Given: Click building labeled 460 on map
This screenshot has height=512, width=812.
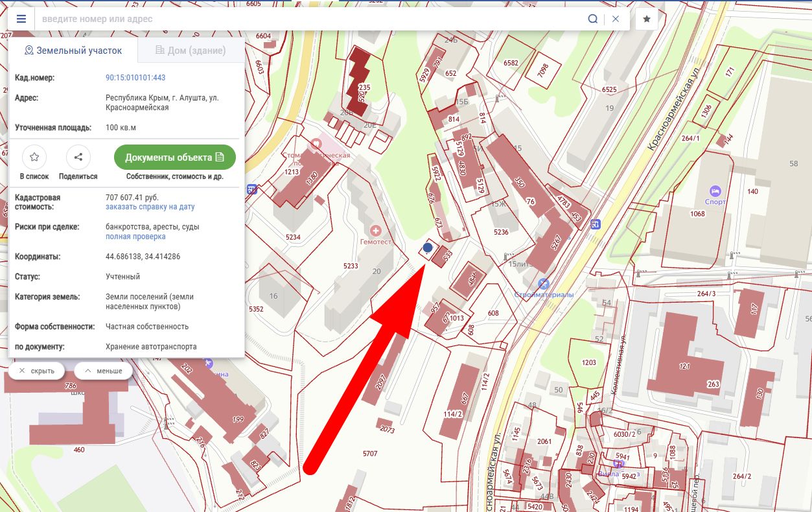Looking at the screenshot, I should pos(79,449).
